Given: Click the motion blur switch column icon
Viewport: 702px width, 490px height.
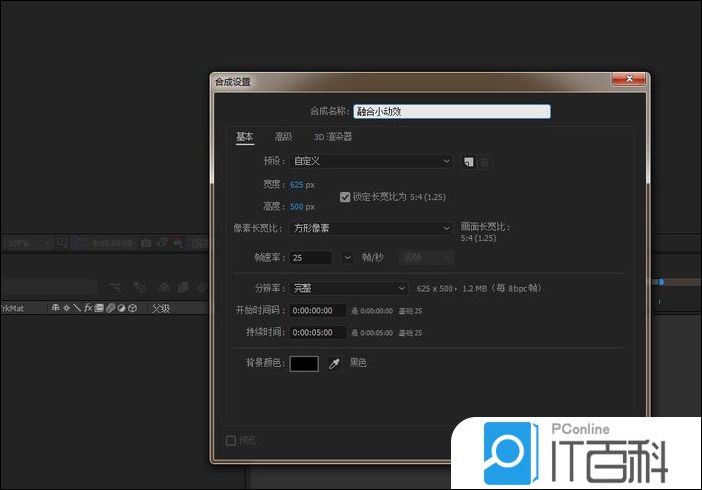Looking at the screenshot, I should click(111, 308).
